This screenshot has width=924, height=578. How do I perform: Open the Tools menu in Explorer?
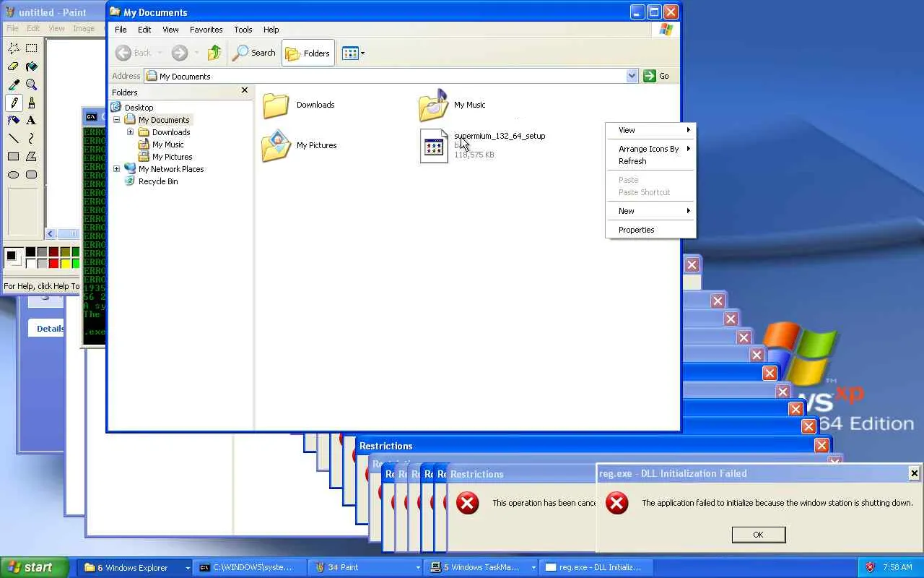coord(243,30)
